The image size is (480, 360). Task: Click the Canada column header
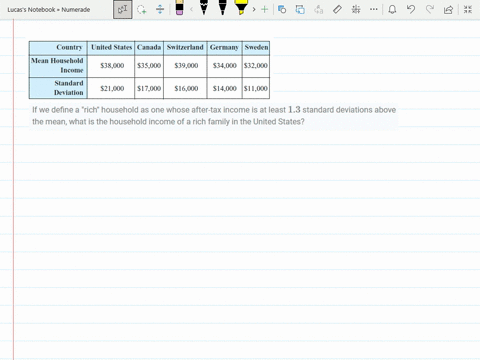tap(149, 48)
